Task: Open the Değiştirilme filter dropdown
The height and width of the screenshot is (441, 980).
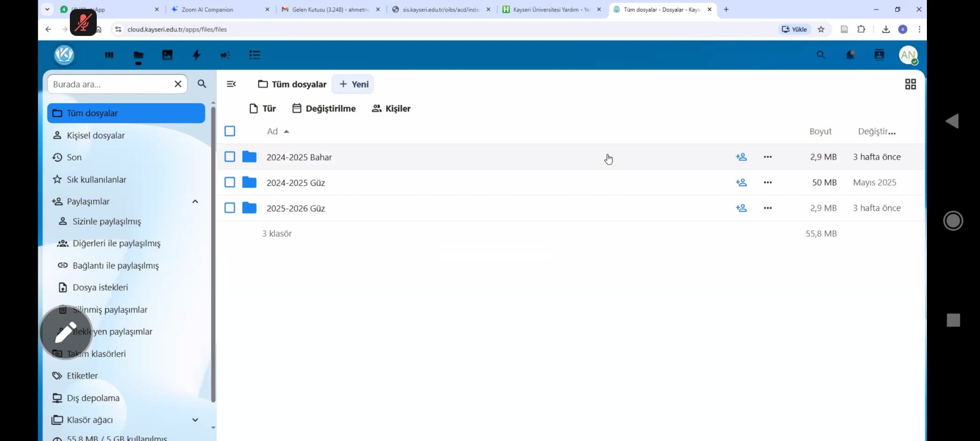Action: pos(324,109)
